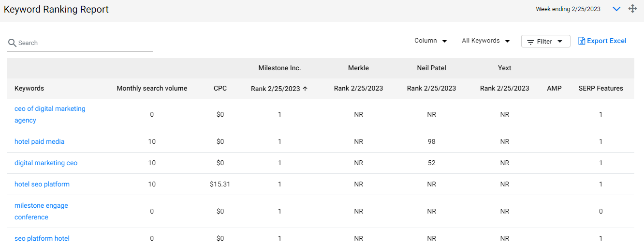Click the move widget crosshair icon
644x247 pixels.
632,9
